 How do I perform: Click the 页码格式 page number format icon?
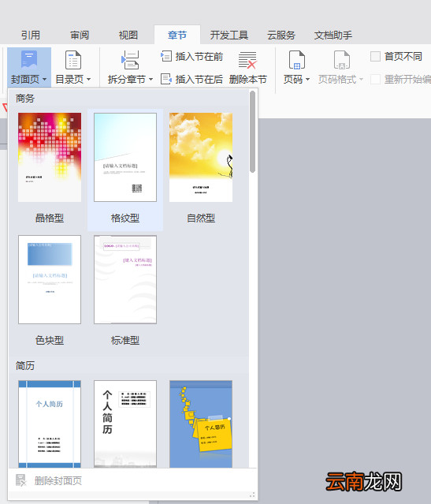341,60
